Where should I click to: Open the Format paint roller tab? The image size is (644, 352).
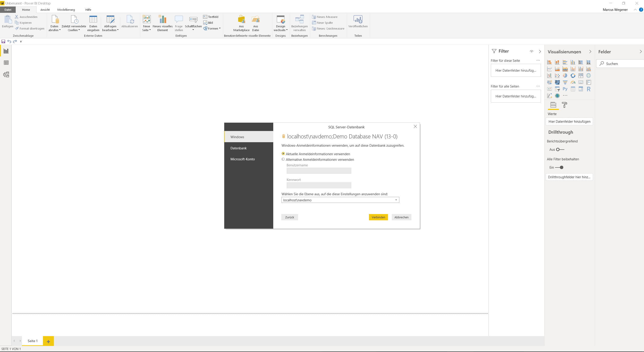pos(564,105)
